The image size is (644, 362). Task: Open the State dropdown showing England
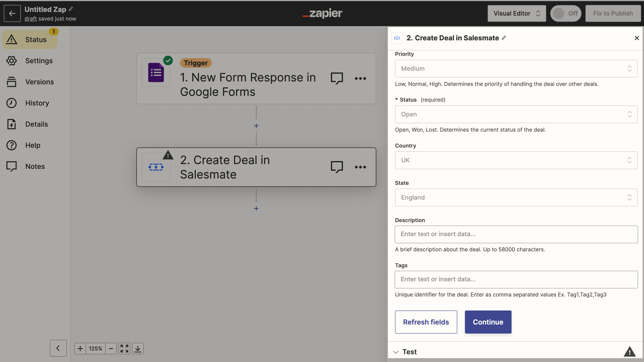click(x=516, y=197)
